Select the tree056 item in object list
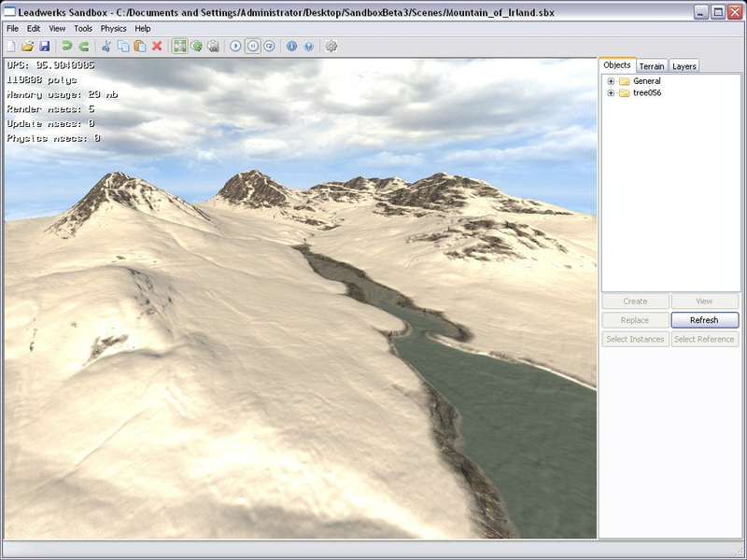Screen dimensions: 747x560 click(x=647, y=93)
